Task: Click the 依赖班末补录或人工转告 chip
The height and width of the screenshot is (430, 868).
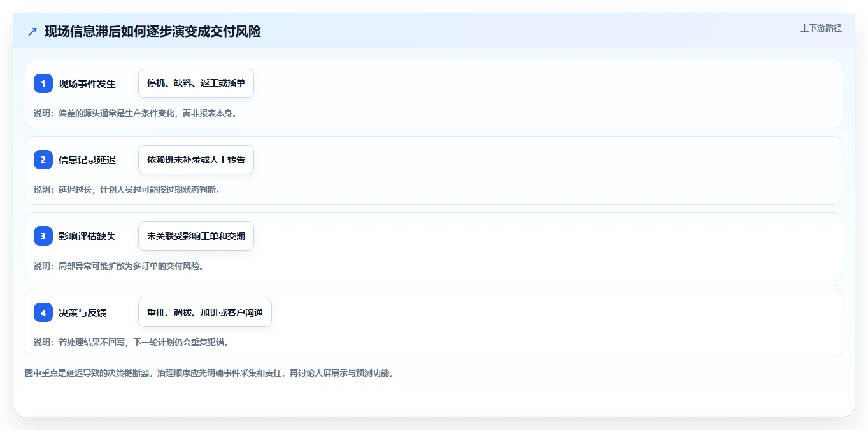Action: tap(196, 160)
